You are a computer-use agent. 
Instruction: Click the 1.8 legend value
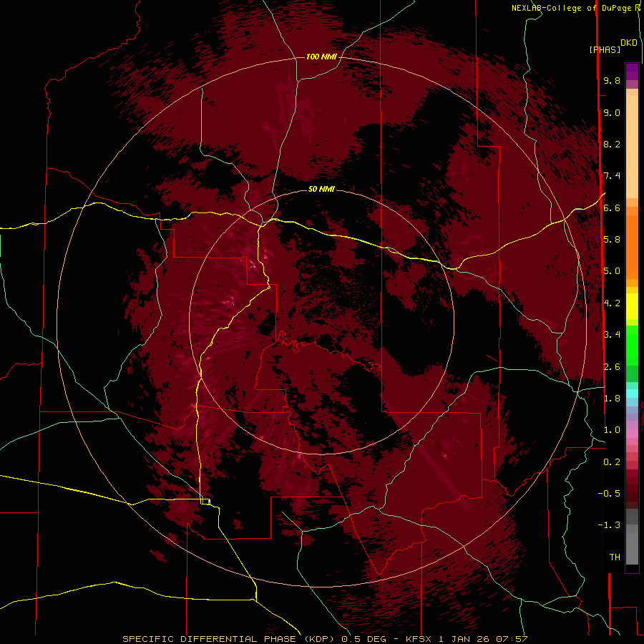612,399
